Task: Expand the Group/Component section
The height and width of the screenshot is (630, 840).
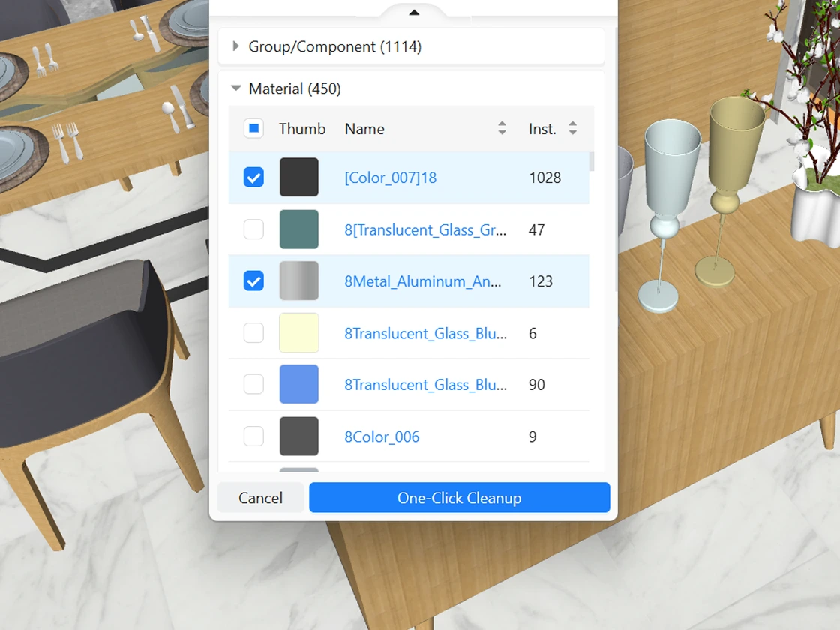Action: click(x=235, y=46)
